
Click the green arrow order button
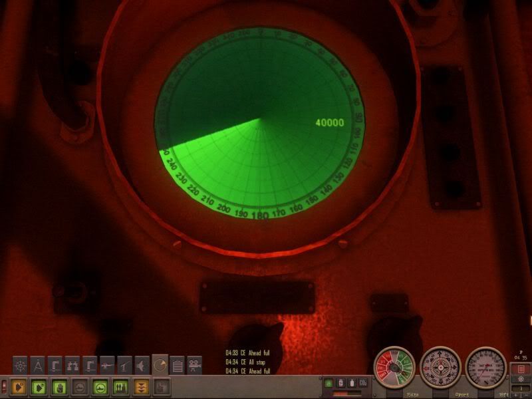[x=39, y=387]
